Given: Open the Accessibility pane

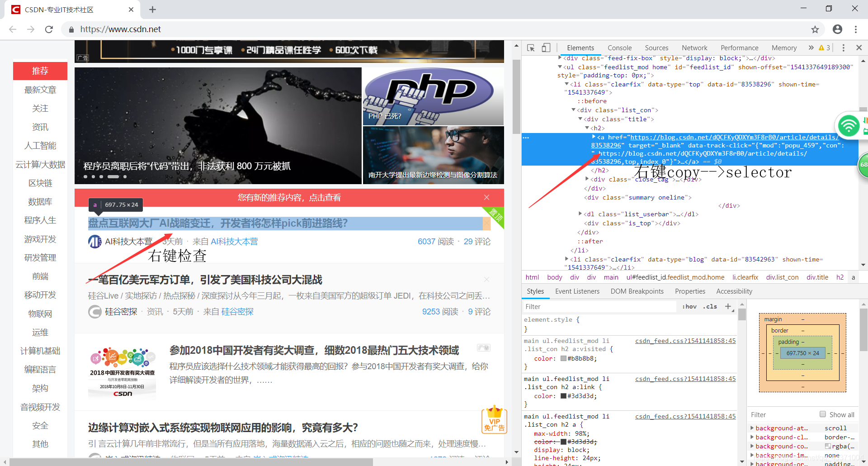Looking at the screenshot, I should pos(734,291).
